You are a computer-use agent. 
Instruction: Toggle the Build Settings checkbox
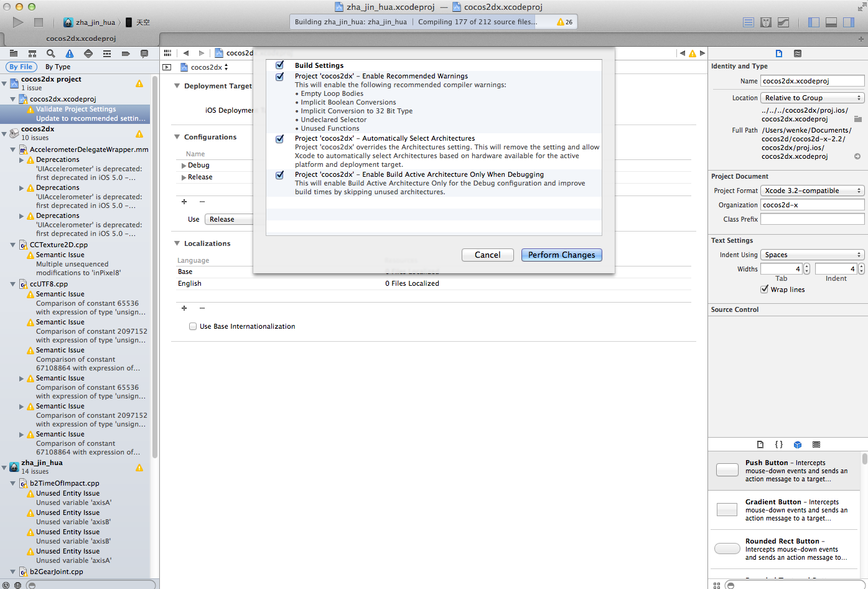(280, 65)
